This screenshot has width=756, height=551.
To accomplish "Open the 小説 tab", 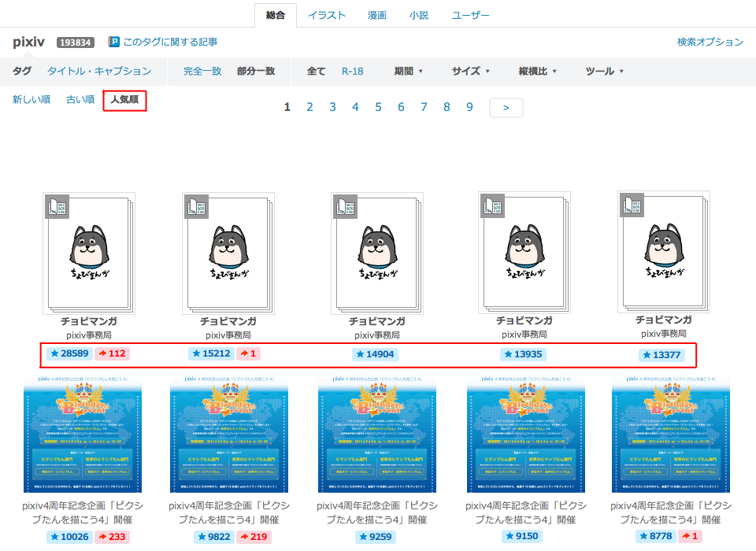I will tap(419, 15).
